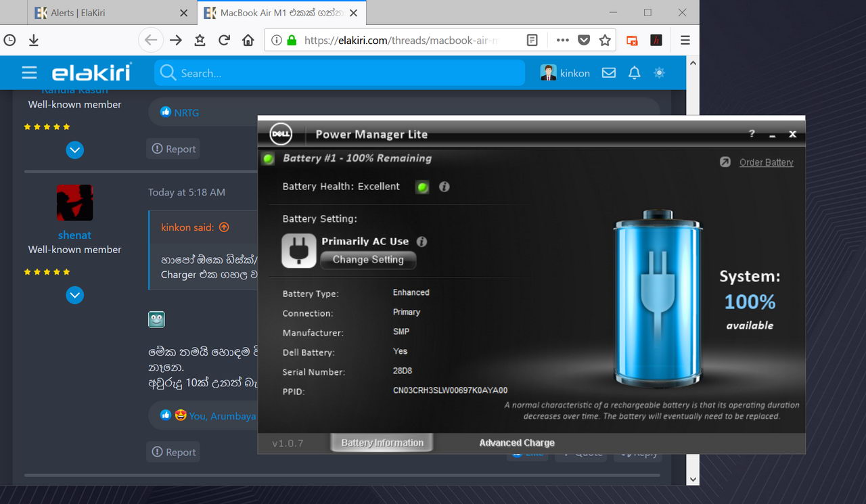This screenshot has width=866, height=504.
Task: Go to the Firefox home page icon
Action: 248,40
